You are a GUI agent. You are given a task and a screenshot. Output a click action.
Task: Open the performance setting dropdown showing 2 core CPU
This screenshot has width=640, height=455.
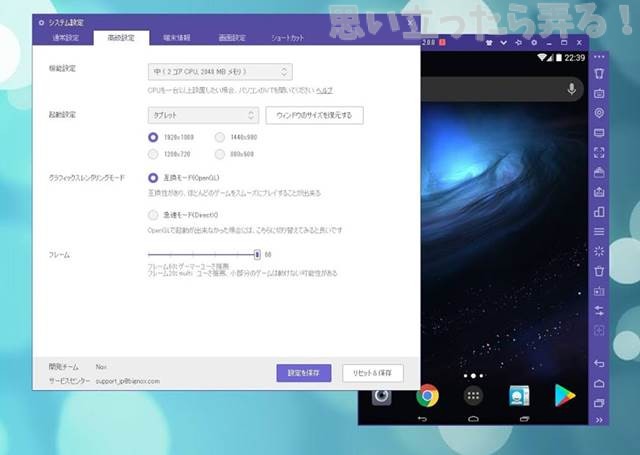pos(220,72)
